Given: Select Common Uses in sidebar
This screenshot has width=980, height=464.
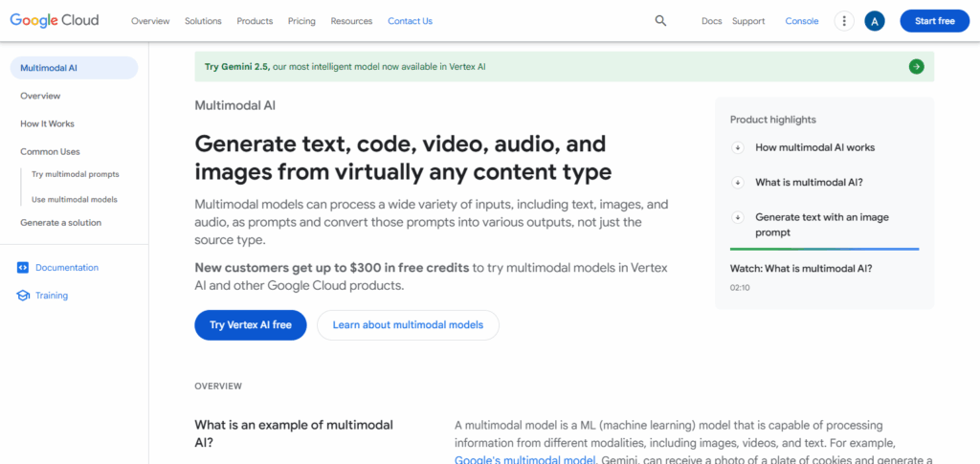Looking at the screenshot, I should (x=50, y=152).
